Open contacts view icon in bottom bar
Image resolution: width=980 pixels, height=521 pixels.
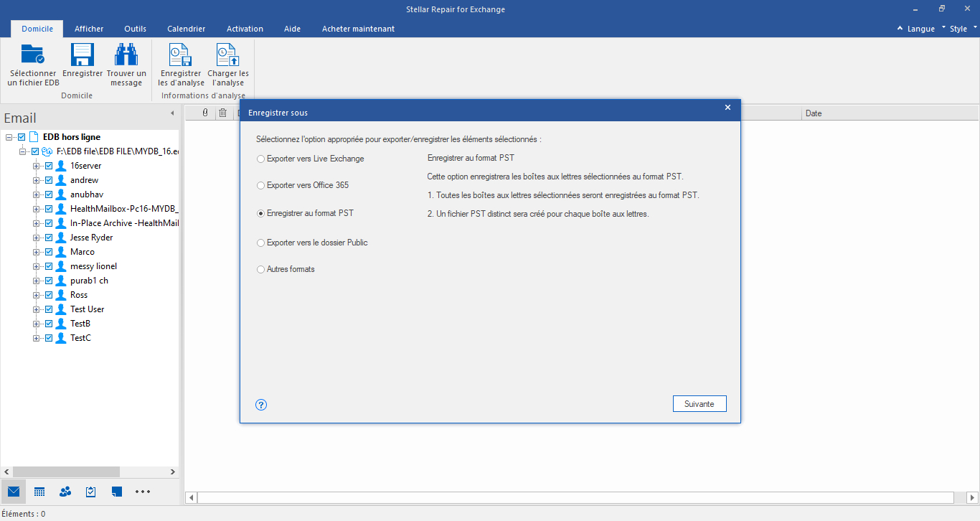pos(65,492)
